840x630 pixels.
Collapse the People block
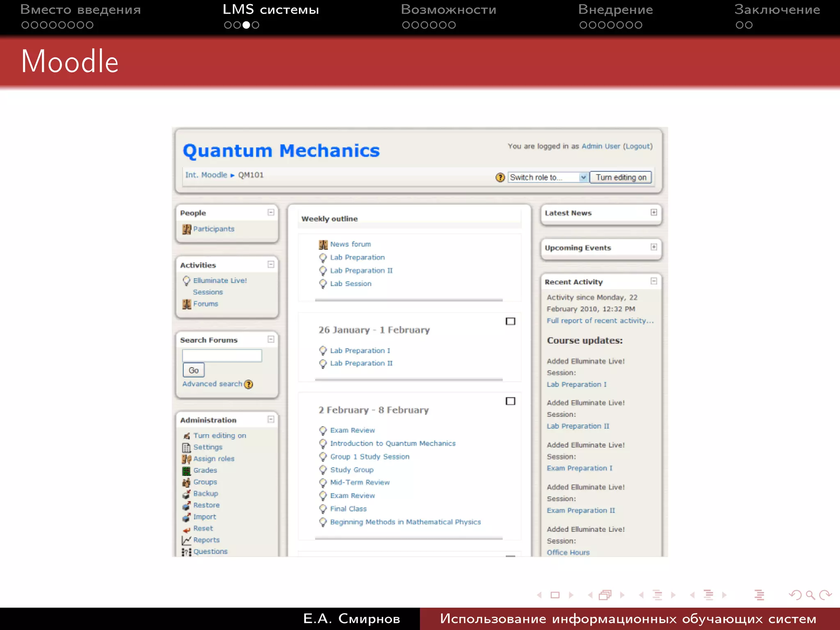tap(271, 212)
